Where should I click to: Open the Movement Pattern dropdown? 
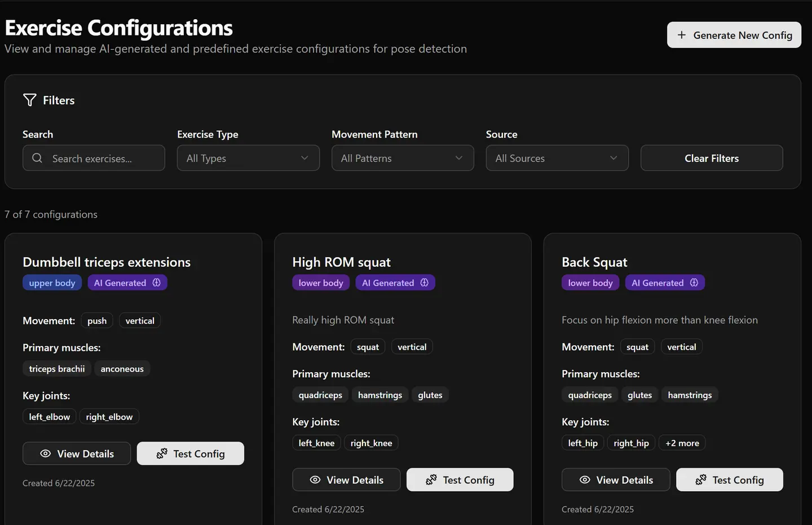coord(402,158)
